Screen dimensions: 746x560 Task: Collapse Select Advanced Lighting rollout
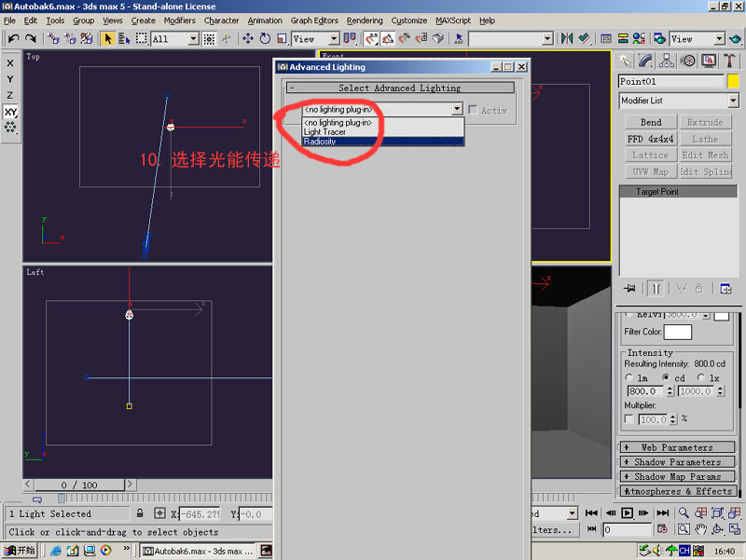pyautogui.click(x=400, y=88)
